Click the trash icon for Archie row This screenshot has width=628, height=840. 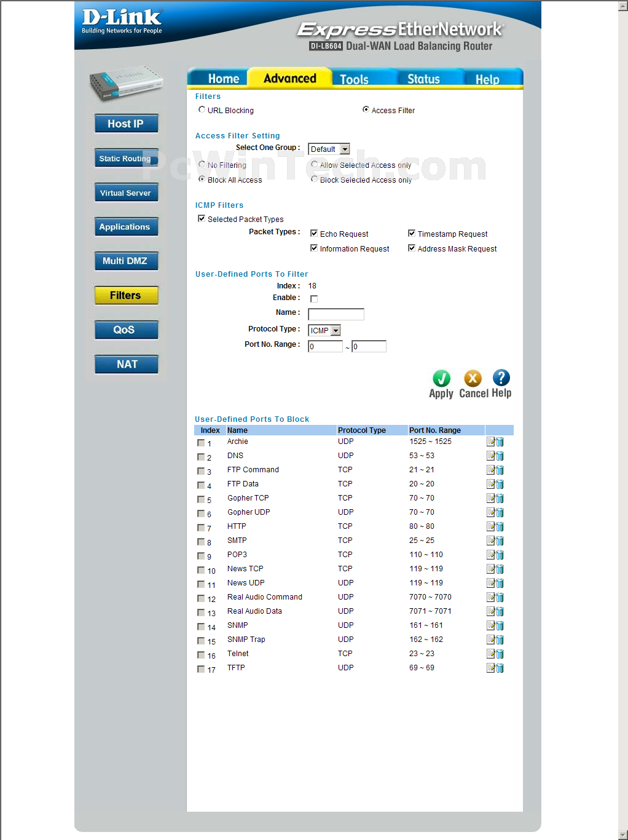click(x=500, y=442)
